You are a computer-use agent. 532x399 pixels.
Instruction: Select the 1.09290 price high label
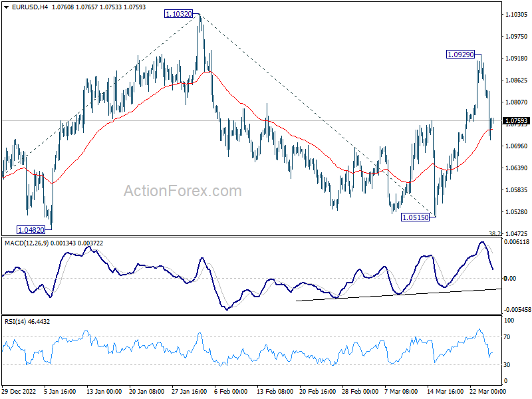[460, 55]
